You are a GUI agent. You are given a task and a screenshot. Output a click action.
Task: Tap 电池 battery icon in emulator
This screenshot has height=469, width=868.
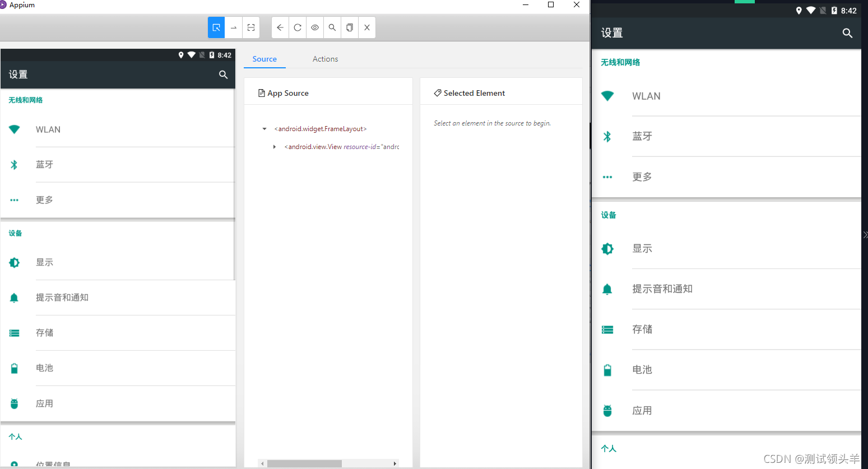coord(607,370)
